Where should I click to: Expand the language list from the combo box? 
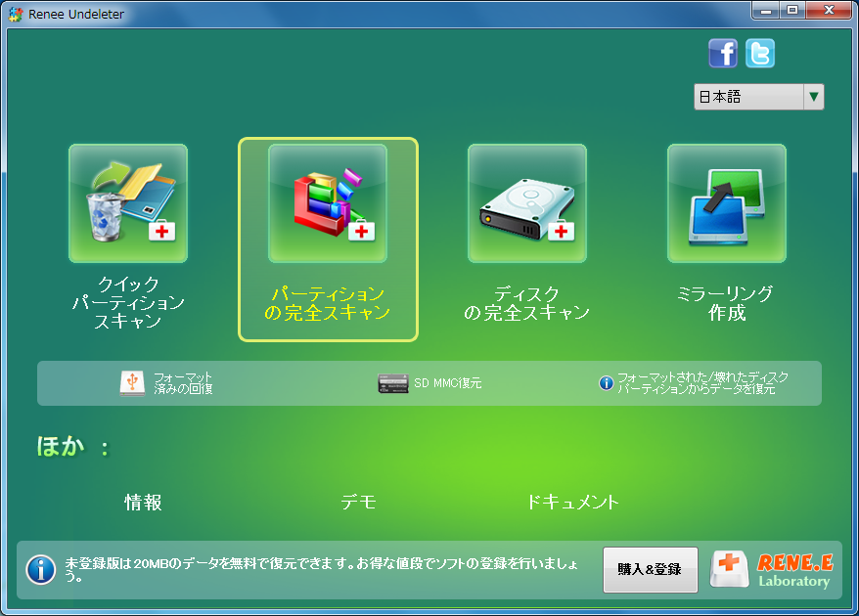813,97
